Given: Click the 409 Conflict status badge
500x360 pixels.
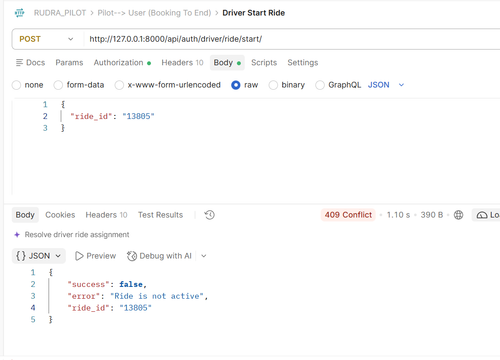Looking at the screenshot, I should click(348, 215).
